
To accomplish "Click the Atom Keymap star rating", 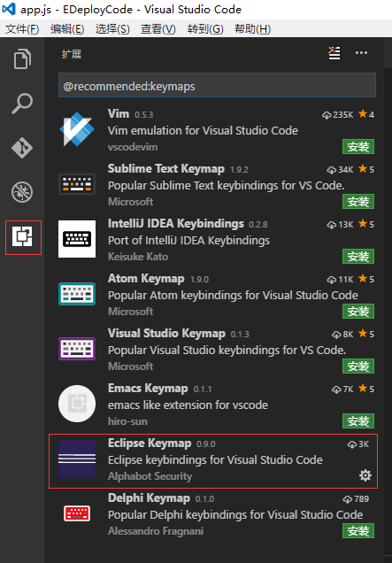I will click(366, 279).
